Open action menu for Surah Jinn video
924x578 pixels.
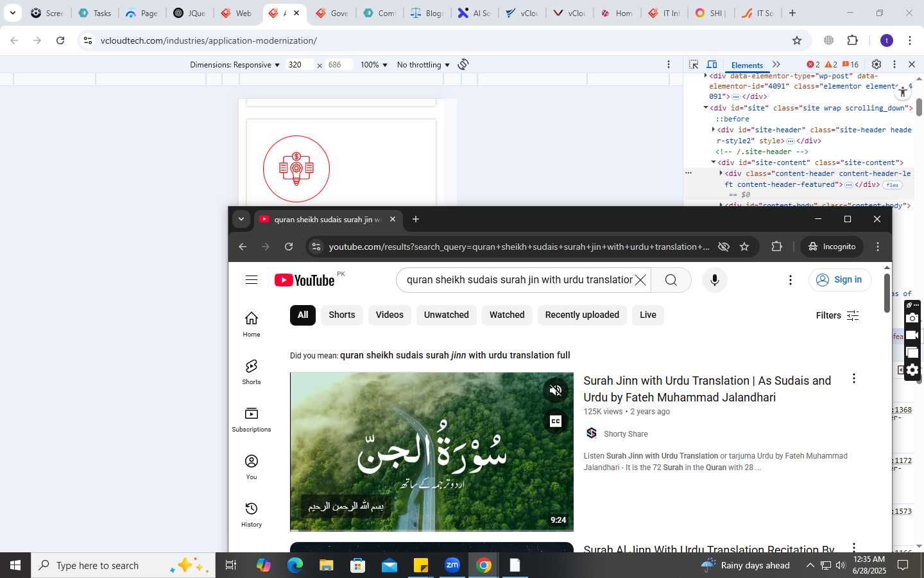point(853,379)
